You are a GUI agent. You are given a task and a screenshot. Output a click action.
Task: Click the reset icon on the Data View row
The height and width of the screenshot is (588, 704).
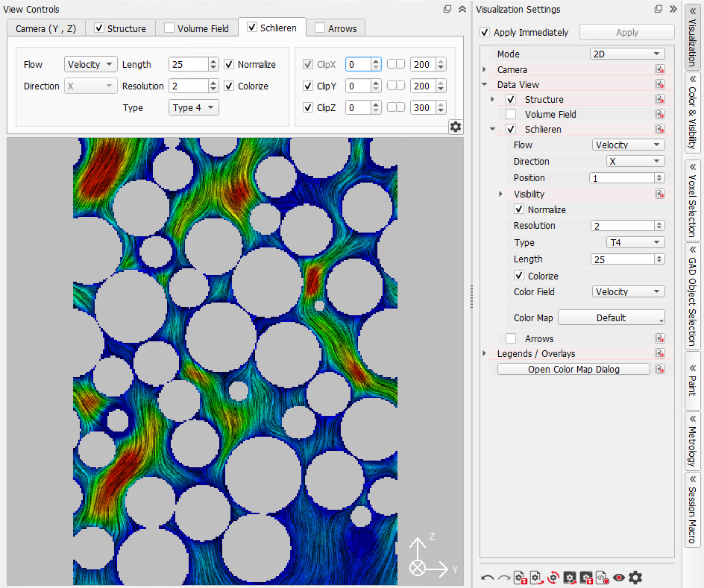659,84
